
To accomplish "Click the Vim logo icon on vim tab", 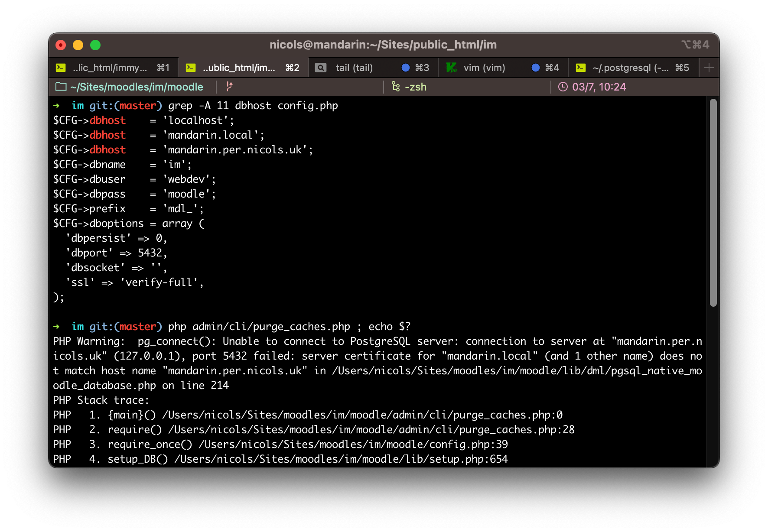I will pos(451,68).
